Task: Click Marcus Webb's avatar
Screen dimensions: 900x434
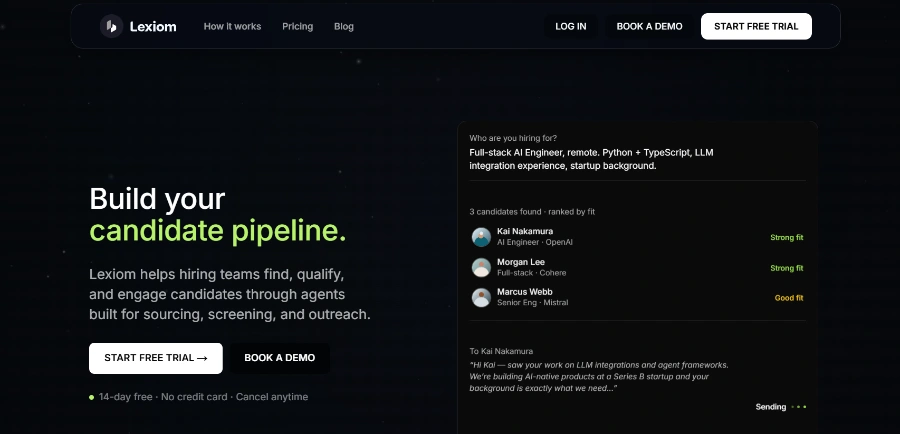Action: click(x=481, y=297)
